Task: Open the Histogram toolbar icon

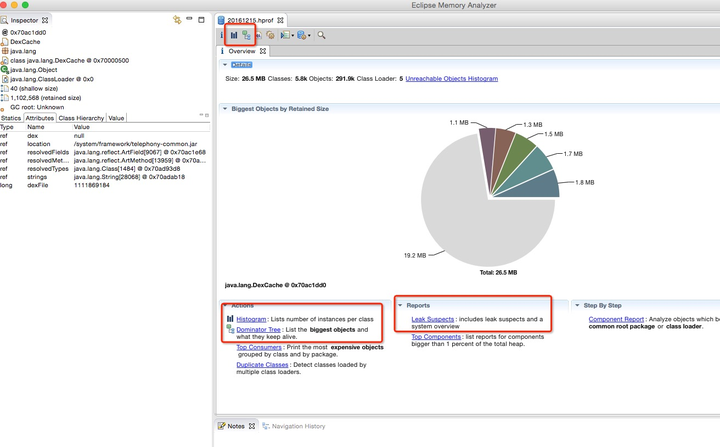Action: [x=234, y=35]
